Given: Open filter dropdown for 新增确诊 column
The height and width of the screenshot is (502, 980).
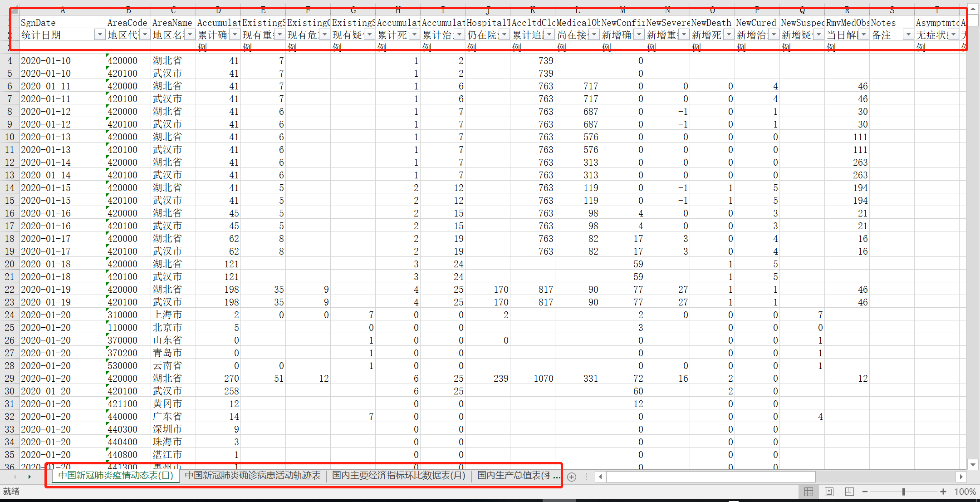Looking at the screenshot, I should (638, 35).
